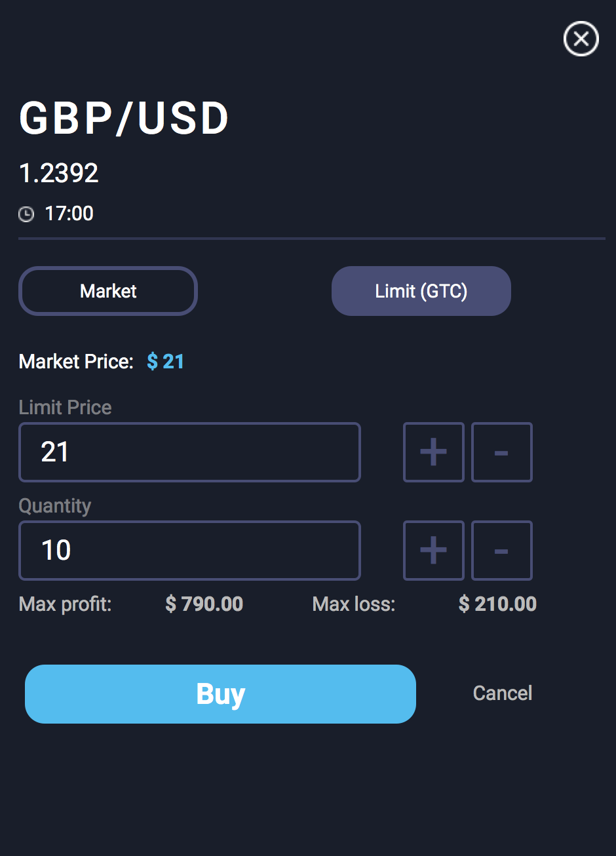The image size is (616, 856).
Task: Select the $ 790.00 max profit value
Action: coord(204,604)
